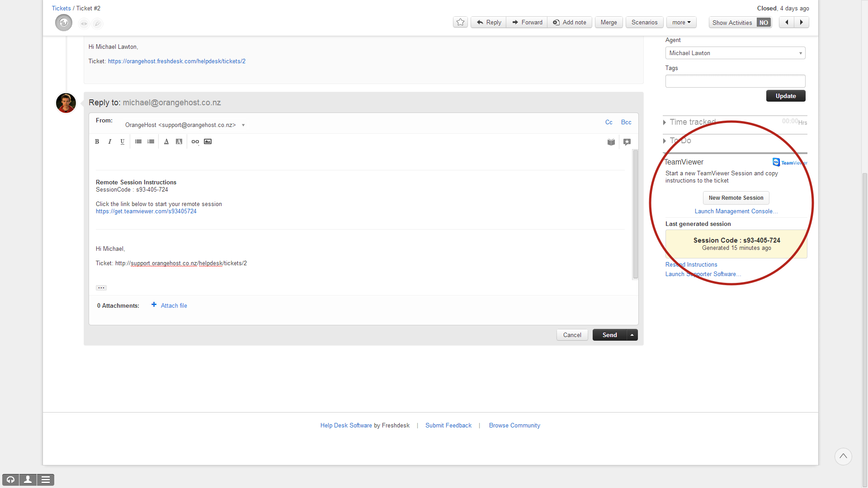Open the Scenarios button
Image resolution: width=868 pixels, height=488 pixels.
point(645,22)
